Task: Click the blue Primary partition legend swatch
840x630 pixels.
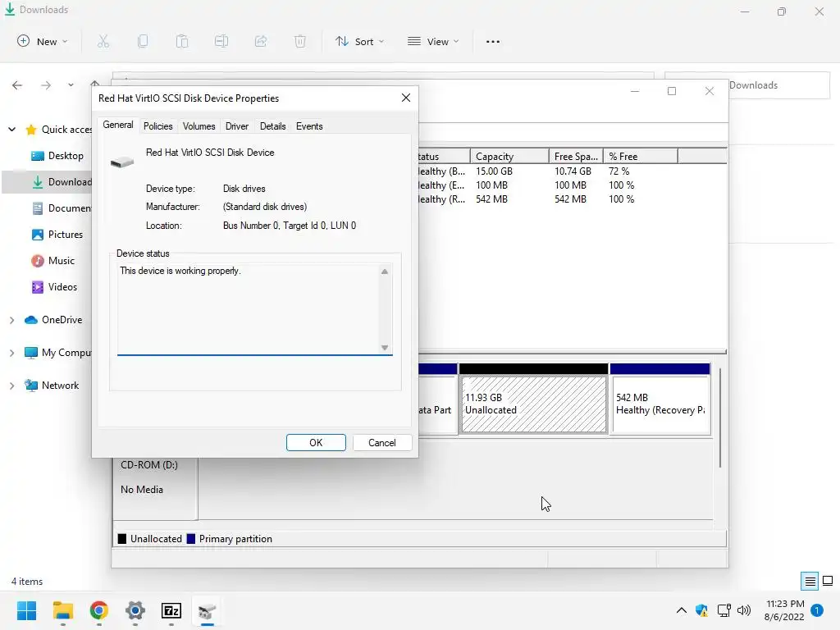Action: [x=190, y=539]
